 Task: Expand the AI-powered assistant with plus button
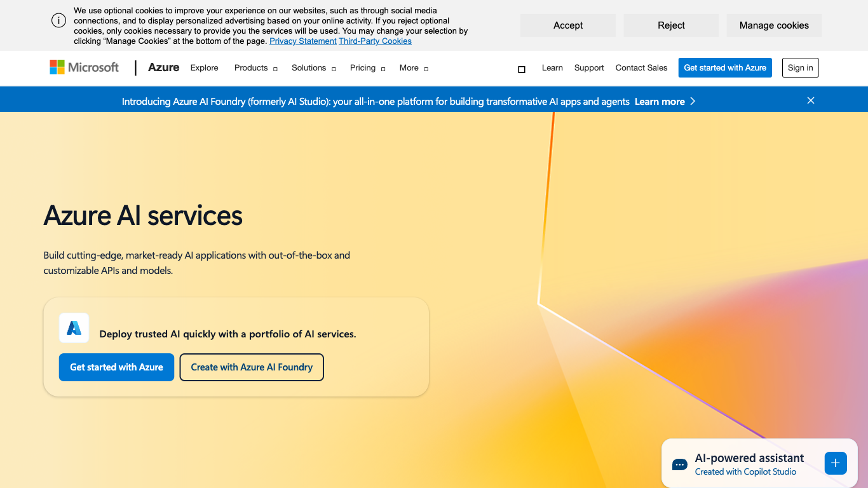[836, 463]
